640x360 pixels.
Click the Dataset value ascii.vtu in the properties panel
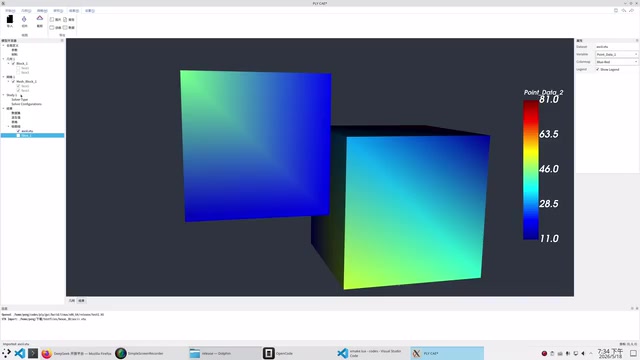[602, 47]
